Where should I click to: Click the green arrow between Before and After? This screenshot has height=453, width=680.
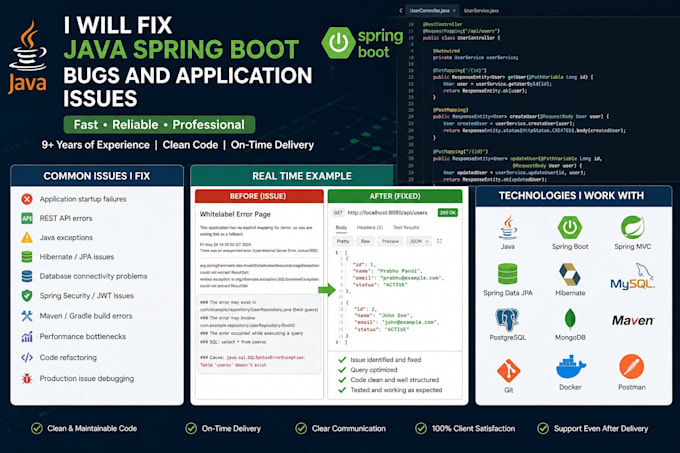point(327,290)
